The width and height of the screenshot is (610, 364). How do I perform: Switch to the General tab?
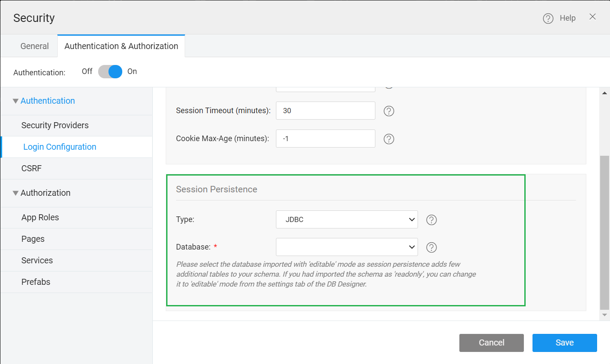34,46
